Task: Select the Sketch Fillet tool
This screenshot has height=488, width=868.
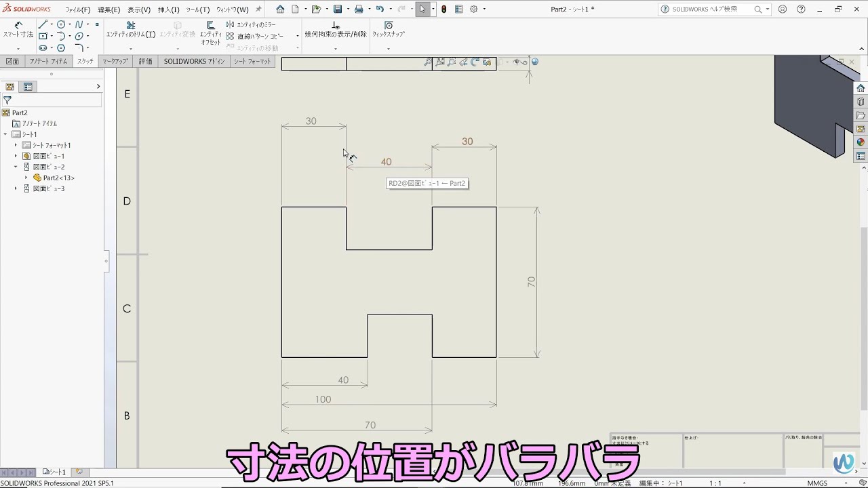Action: coord(79,48)
